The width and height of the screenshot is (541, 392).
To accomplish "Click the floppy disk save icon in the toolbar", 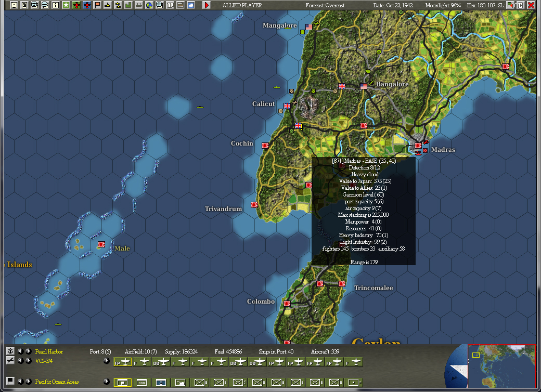I will point(14,5).
